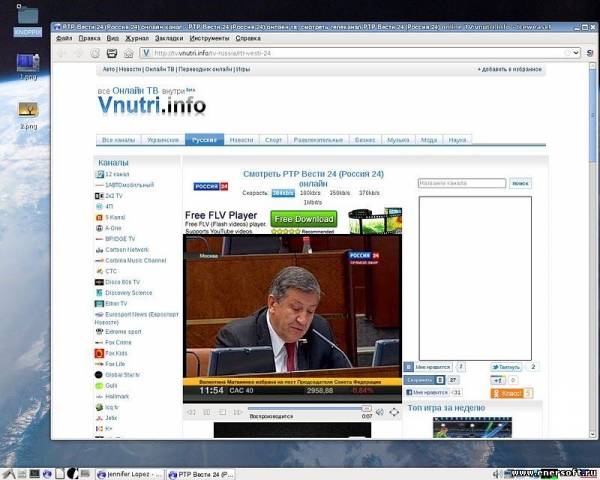This screenshot has width=600, height=480.
Task: Switch to the Мода tab
Action: pyautogui.click(x=429, y=140)
